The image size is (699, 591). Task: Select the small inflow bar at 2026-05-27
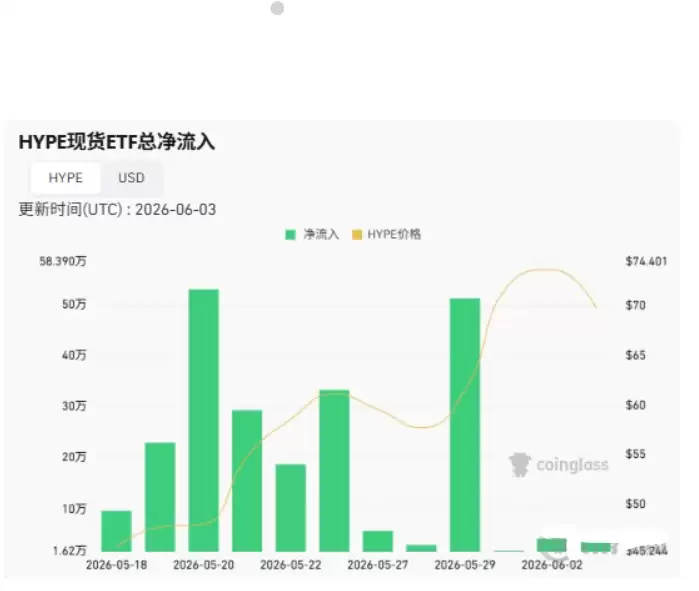pos(378,541)
